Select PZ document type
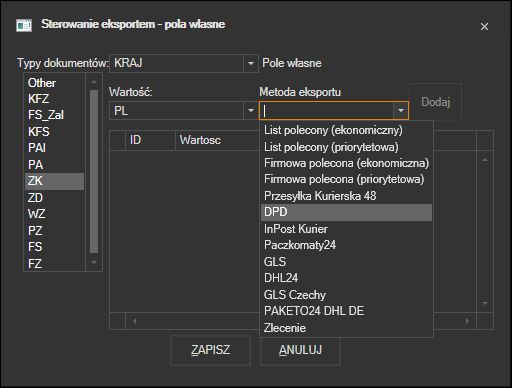This screenshot has width=512, height=388. point(54,231)
